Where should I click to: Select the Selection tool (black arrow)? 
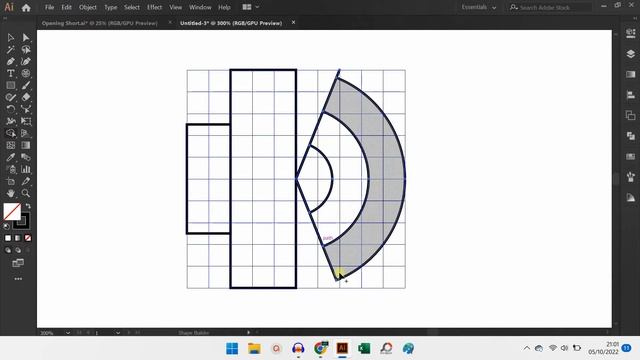[x=11, y=38]
